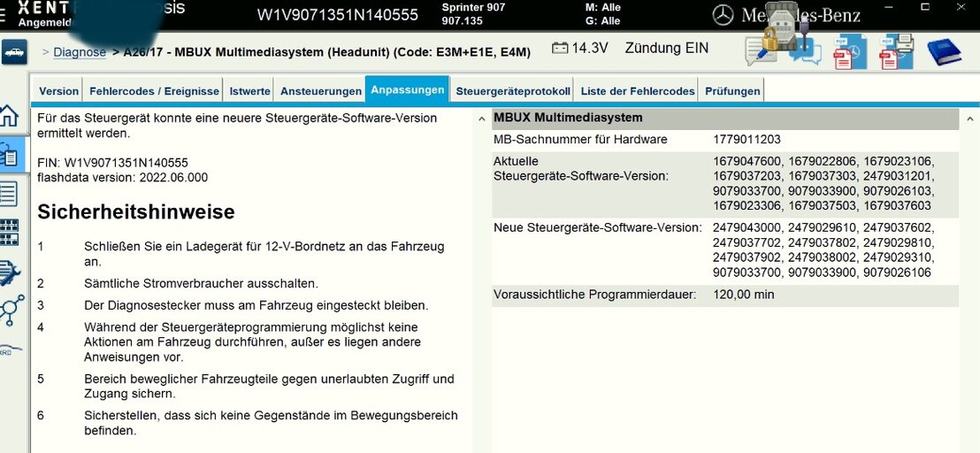980x453 pixels.
Task: Switch to the Ansteuerungen tab
Action: [x=321, y=91]
